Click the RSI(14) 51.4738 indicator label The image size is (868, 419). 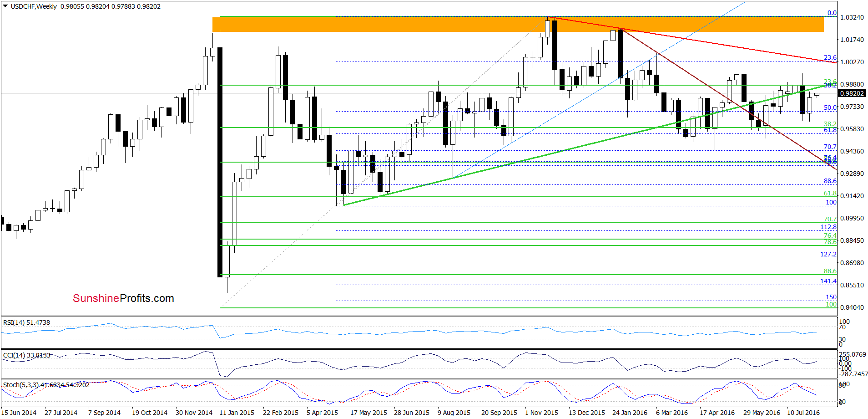click(x=26, y=322)
